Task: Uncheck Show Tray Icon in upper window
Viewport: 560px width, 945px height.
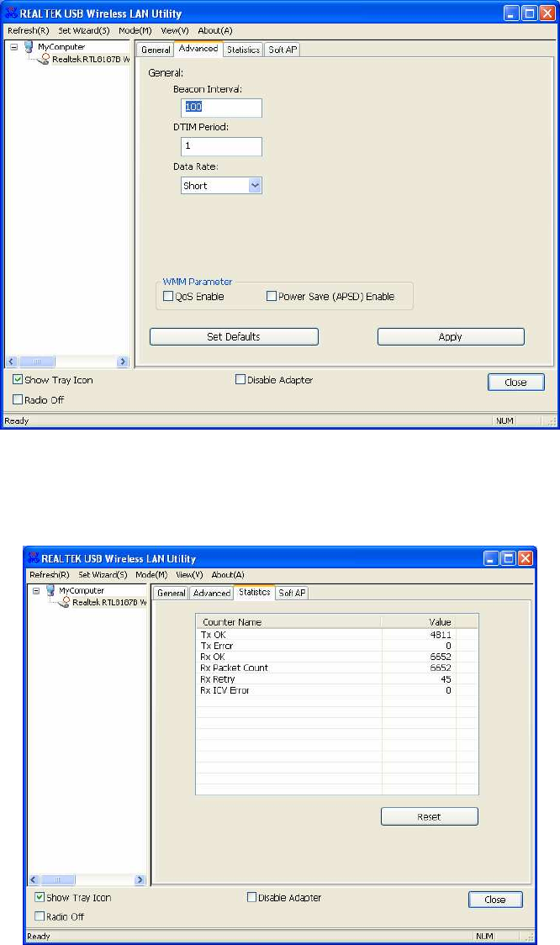Action: [x=18, y=380]
